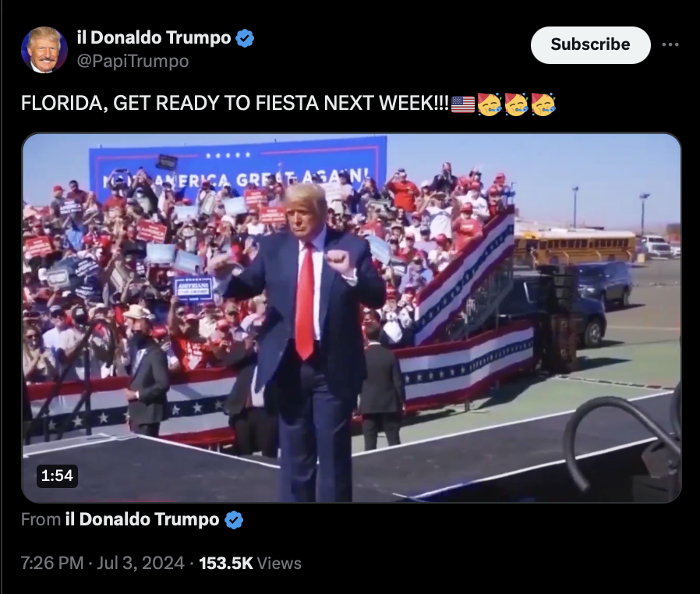Click the blue verified badge beside header name
Screen dimensions: 700x594
(x=245, y=38)
